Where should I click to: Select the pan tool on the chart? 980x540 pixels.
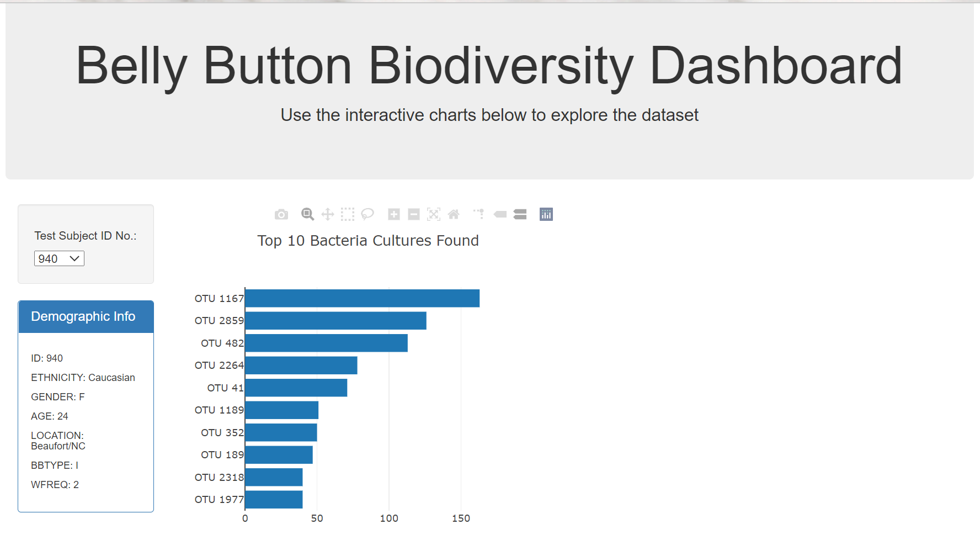(327, 214)
